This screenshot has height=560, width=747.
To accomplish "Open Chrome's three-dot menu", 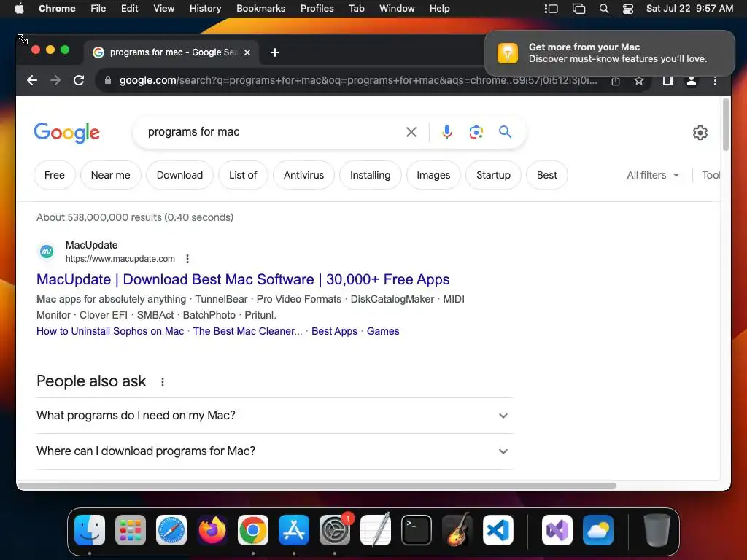I will 715,81.
